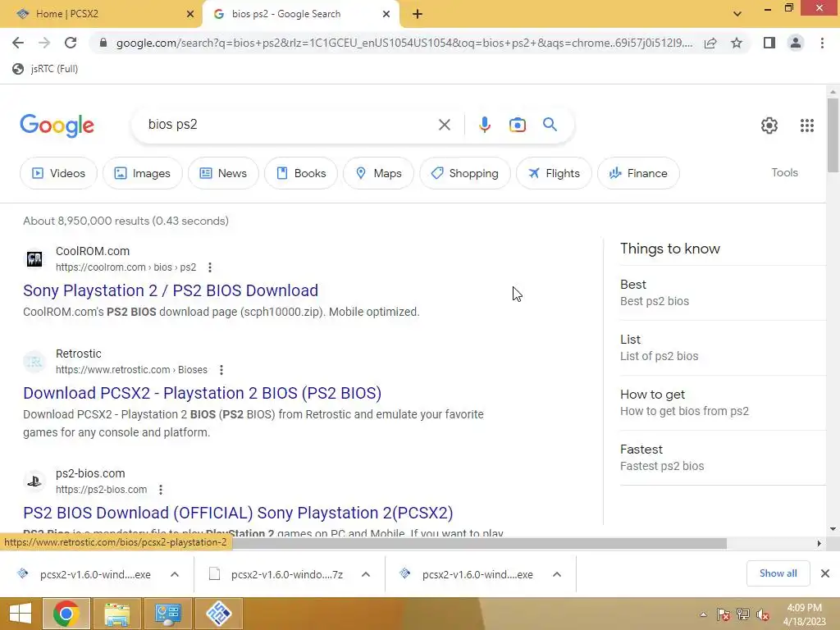Close the downloads bar
The height and width of the screenshot is (630, 840).
pyautogui.click(x=825, y=573)
